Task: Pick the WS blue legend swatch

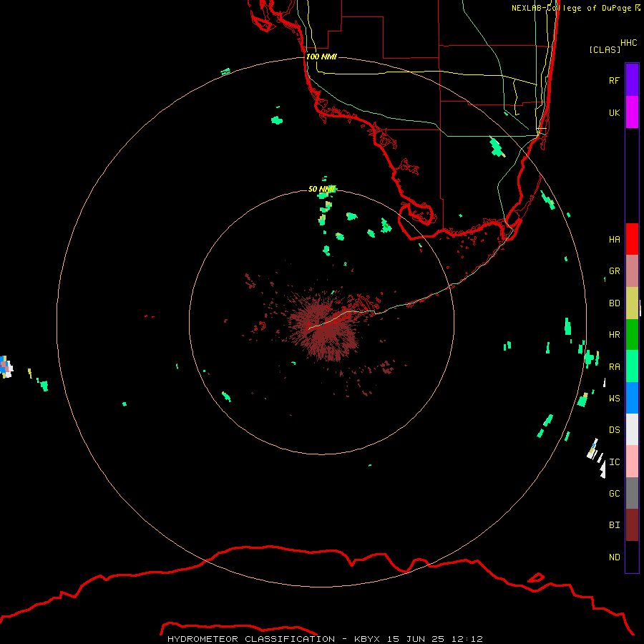Action: pos(632,398)
